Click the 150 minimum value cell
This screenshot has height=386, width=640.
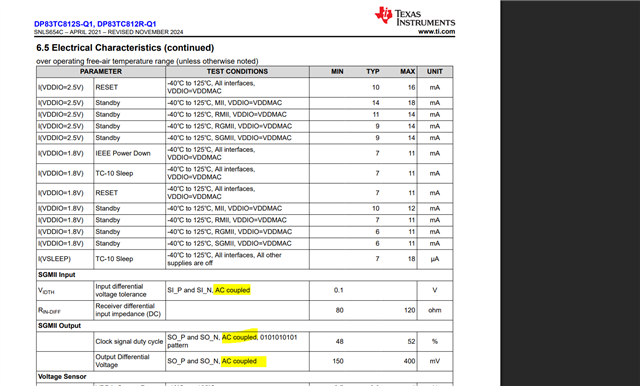click(x=338, y=361)
